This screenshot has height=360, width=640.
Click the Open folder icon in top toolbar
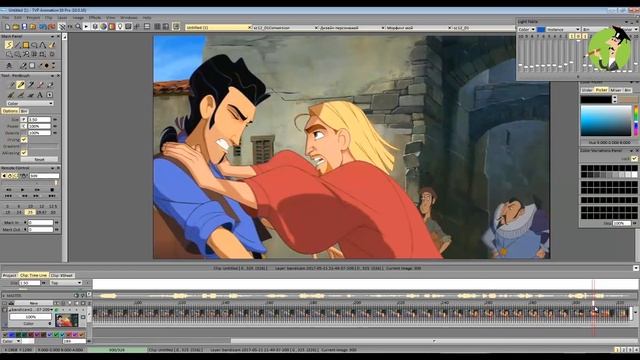[x=16, y=27]
